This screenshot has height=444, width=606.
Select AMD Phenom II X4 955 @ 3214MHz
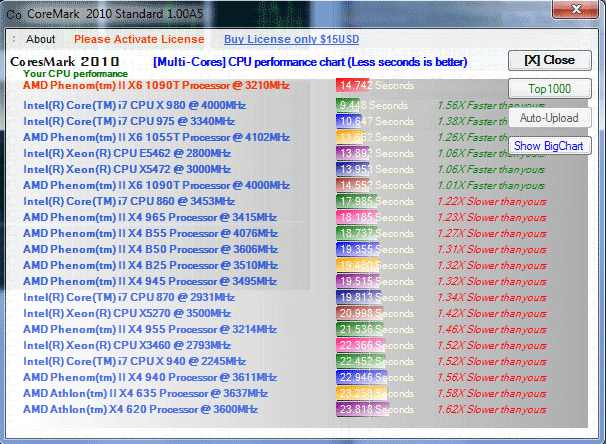tap(150, 329)
